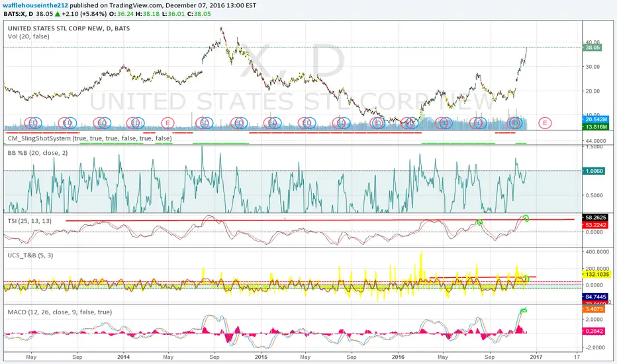Click the BATS:X, D symbol header
The image size is (617, 364).
click(19, 14)
